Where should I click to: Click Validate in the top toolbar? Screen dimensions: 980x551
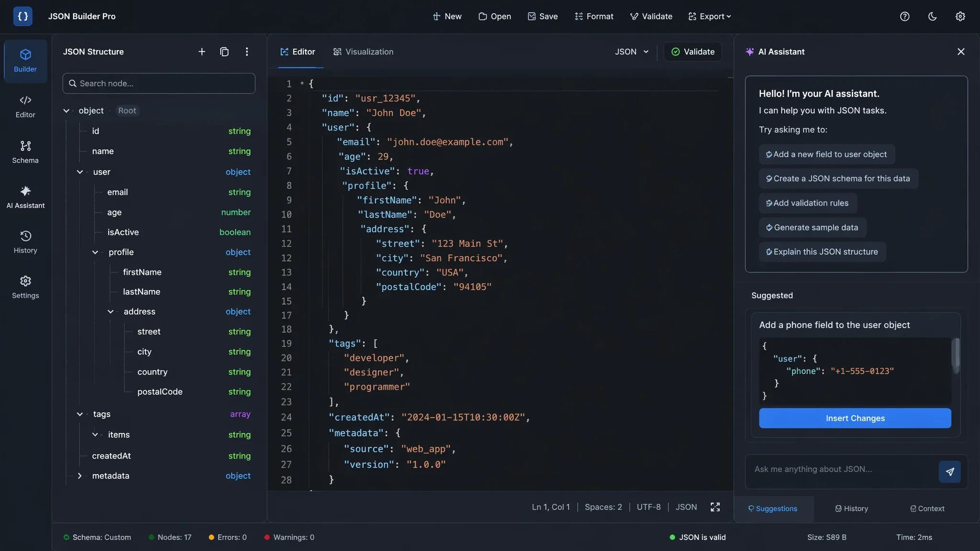pos(651,16)
